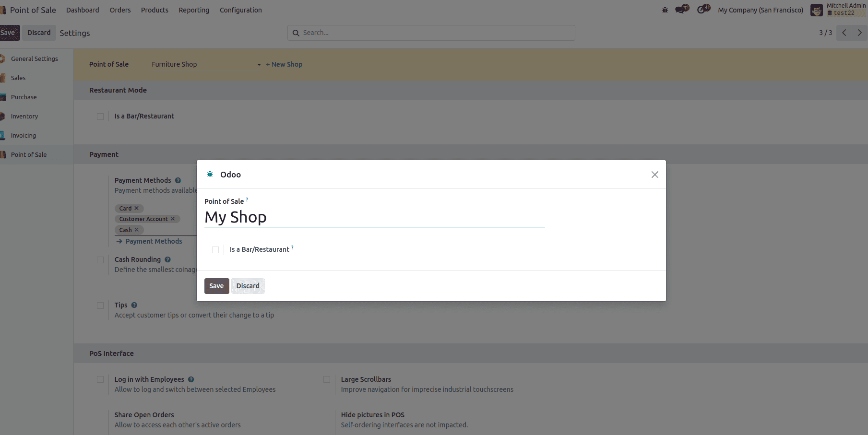This screenshot has width=868, height=435.
Task: Open the activities clock icon
Action: coord(702,10)
